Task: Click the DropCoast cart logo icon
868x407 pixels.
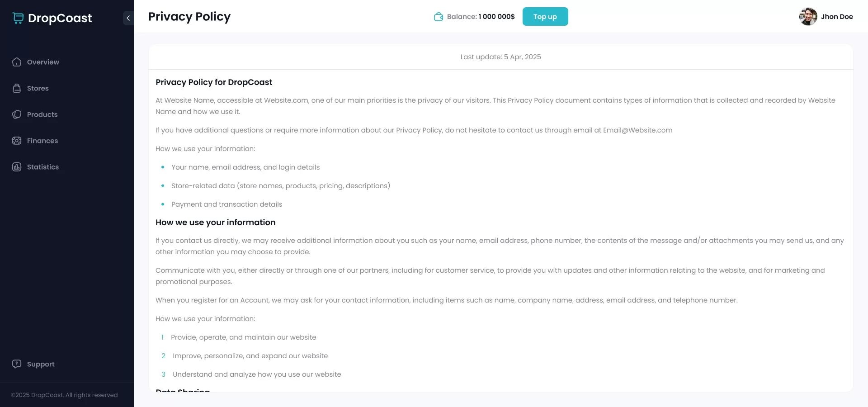Action: click(x=18, y=18)
